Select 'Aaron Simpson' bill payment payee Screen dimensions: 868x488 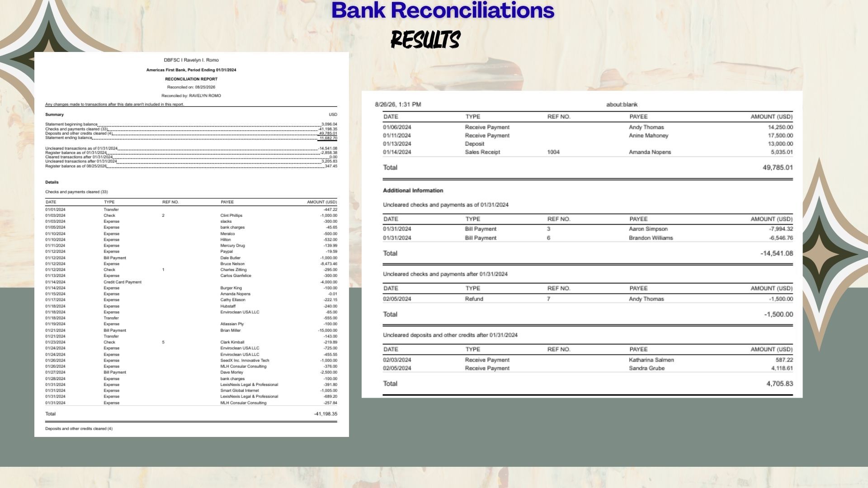[x=648, y=229]
